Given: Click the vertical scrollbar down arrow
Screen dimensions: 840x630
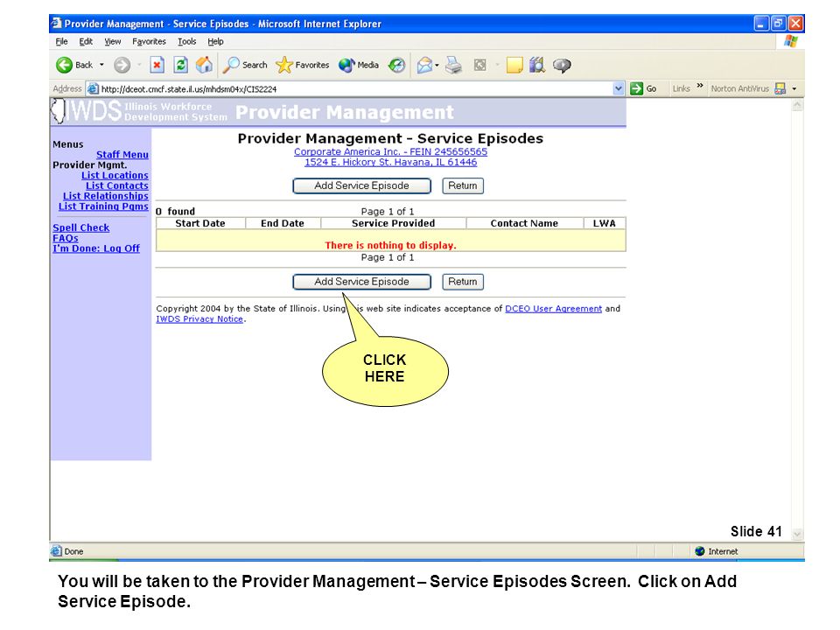Looking at the screenshot, I should (797, 534).
